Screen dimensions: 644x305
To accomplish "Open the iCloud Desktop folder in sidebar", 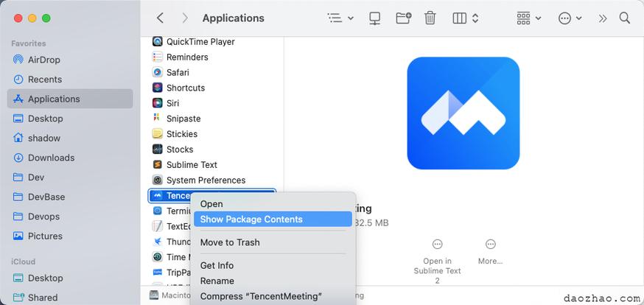I will click(70, 278).
